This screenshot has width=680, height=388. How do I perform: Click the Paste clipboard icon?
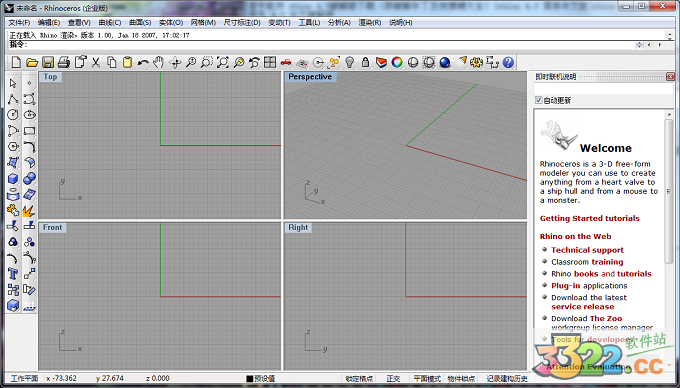click(128, 62)
